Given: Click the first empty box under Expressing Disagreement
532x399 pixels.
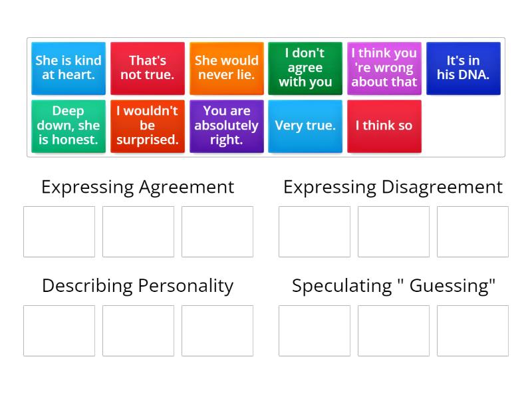Looking at the screenshot, I should coord(314,231).
